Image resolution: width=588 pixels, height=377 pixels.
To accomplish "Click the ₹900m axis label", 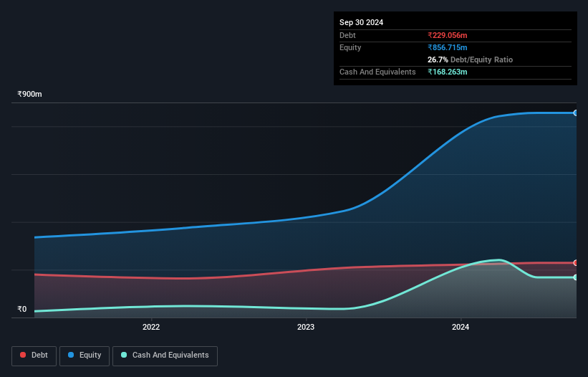I will point(29,94).
